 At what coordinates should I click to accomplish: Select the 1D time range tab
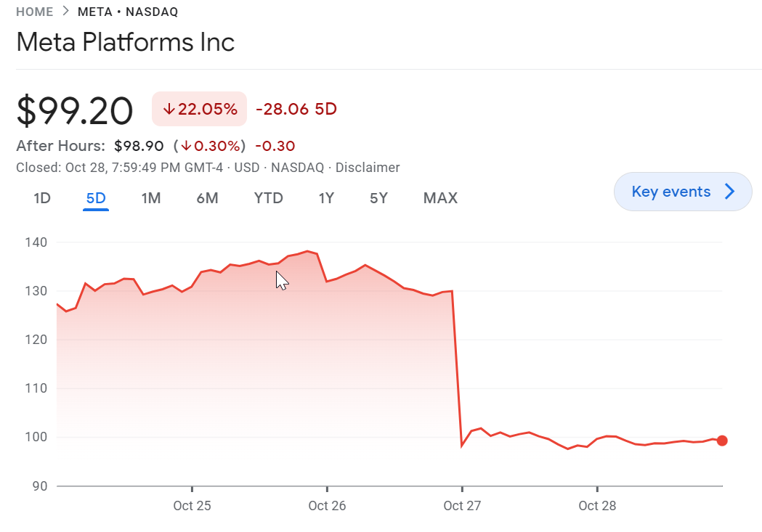(x=42, y=198)
